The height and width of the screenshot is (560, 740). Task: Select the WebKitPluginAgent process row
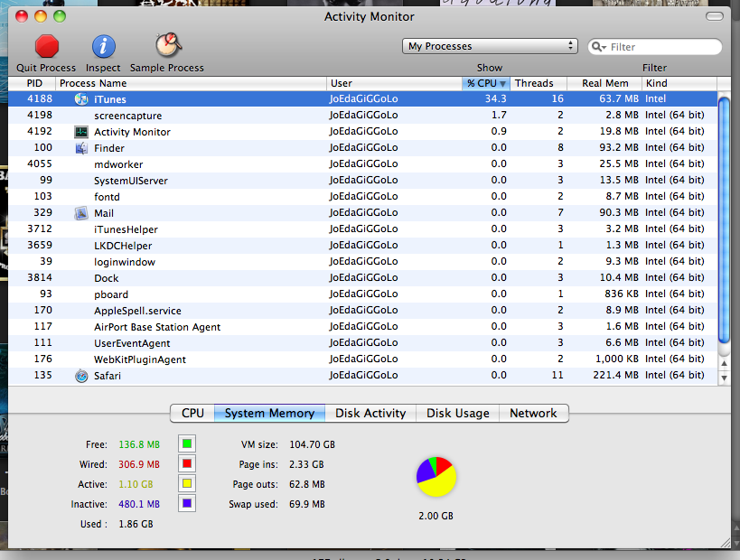point(362,359)
